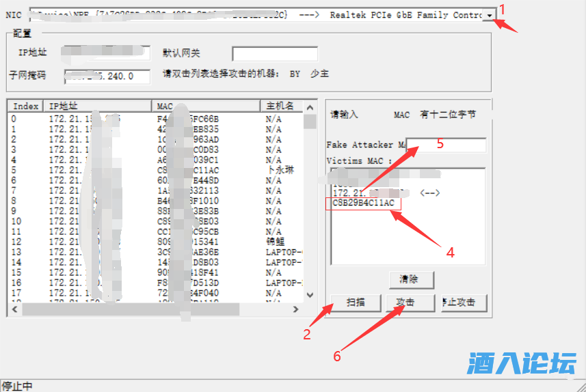Select host row with Index 6
Image resolution: width=586 pixels, height=392 pixels.
click(155, 181)
